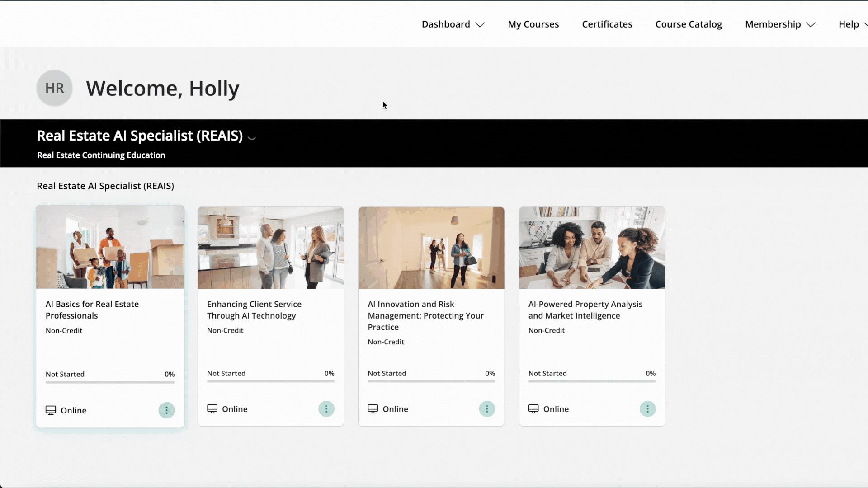Open options menu for AI Basics course
This screenshot has height=488, width=868.
(166, 410)
